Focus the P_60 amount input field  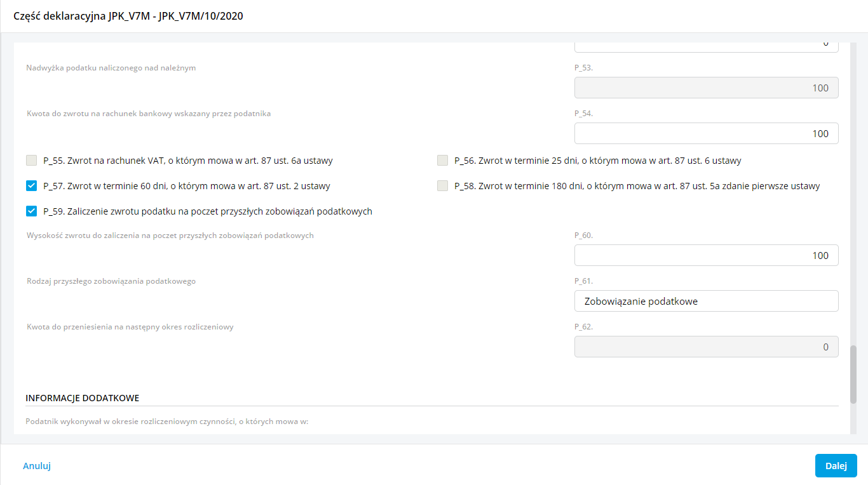click(706, 255)
